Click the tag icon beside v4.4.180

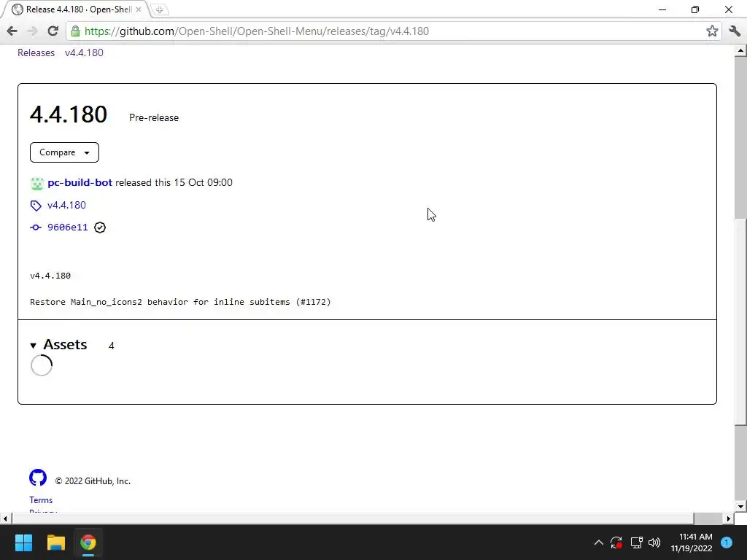(36, 206)
